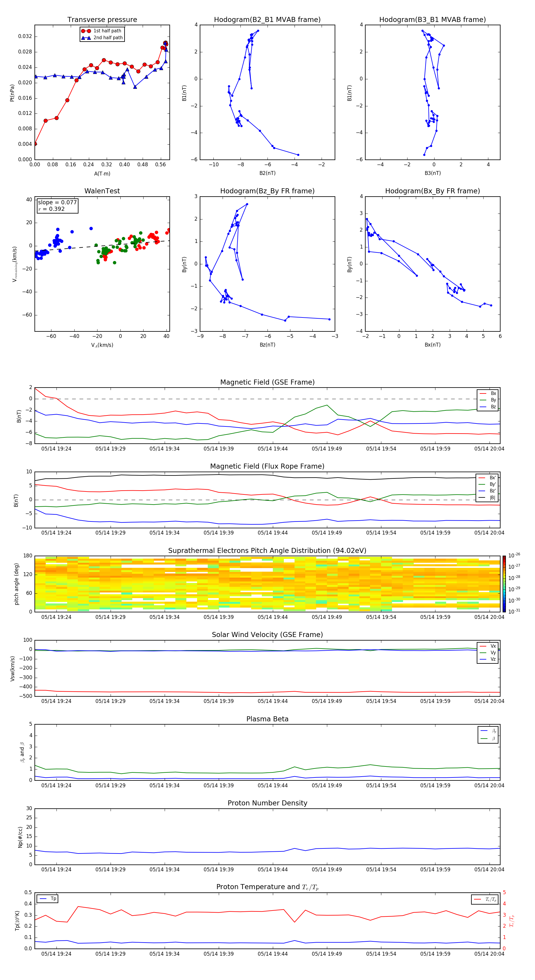This screenshot has height=980, width=535.
Task: Click the 'Magnetic Field (GSE Frame)' title
Action: (267, 382)
